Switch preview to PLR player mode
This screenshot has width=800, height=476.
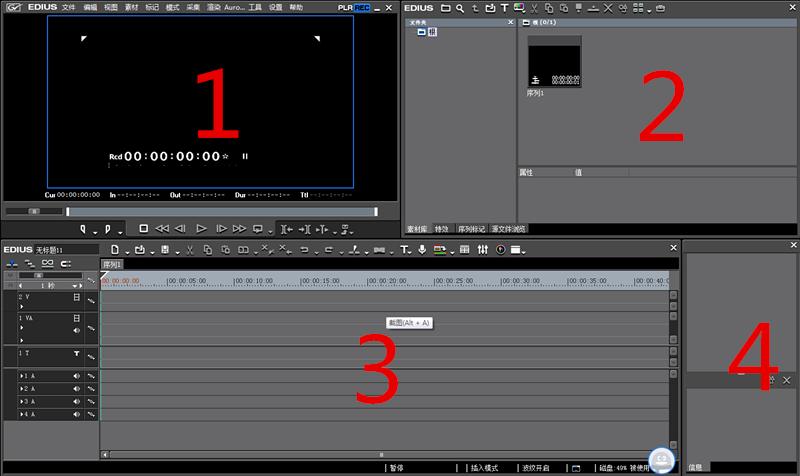345,8
